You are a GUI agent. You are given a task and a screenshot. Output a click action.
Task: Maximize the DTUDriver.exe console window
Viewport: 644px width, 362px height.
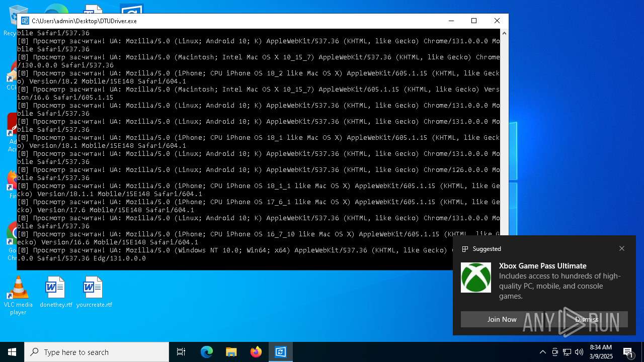tap(474, 21)
